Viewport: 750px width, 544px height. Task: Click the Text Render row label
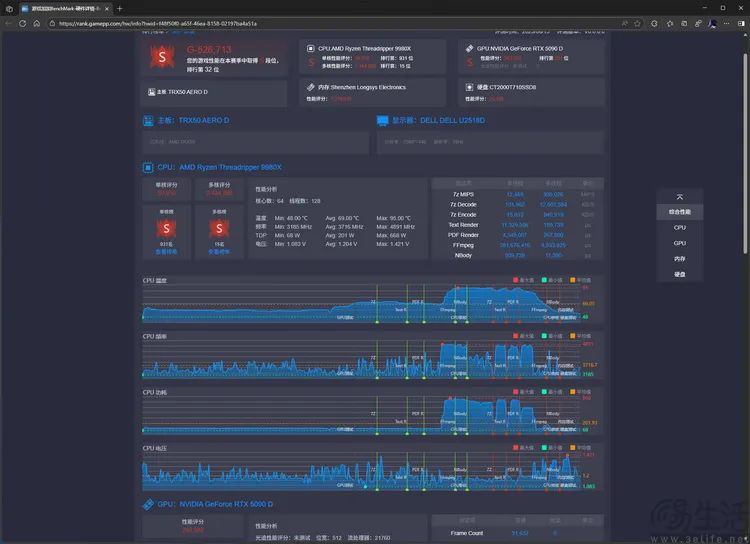click(x=463, y=225)
